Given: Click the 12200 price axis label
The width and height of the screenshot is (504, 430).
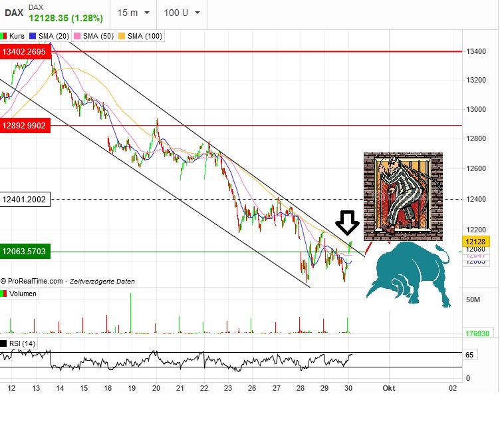Looking at the screenshot, I should coord(476,230).
